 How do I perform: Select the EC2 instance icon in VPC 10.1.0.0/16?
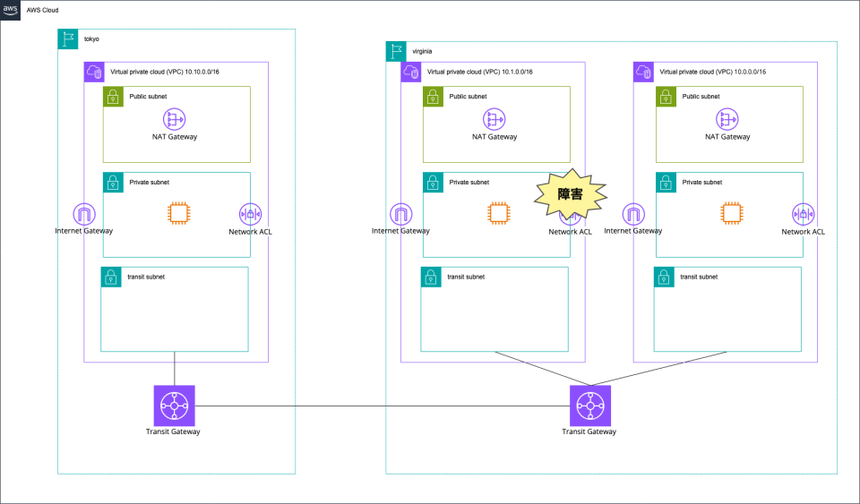click(499, 213)
